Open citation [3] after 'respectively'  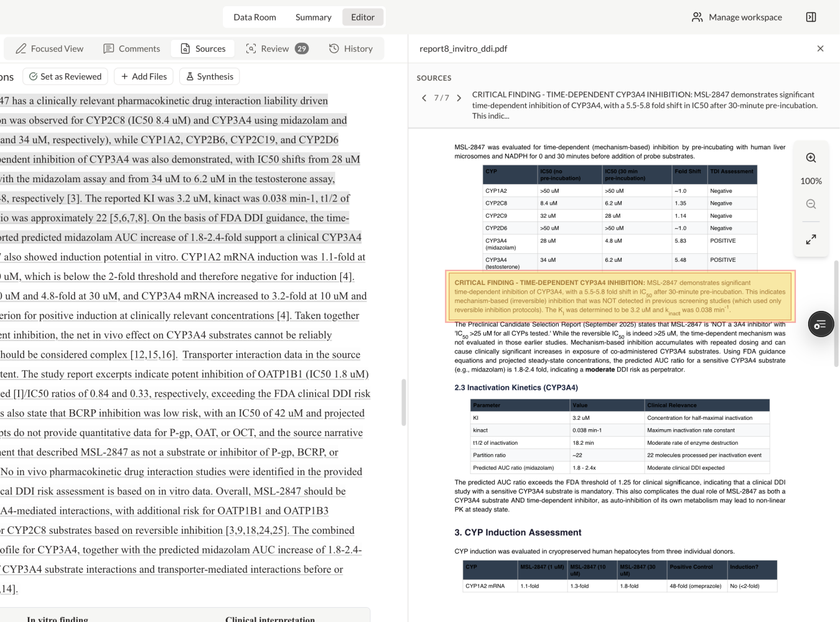click(74, 198)
